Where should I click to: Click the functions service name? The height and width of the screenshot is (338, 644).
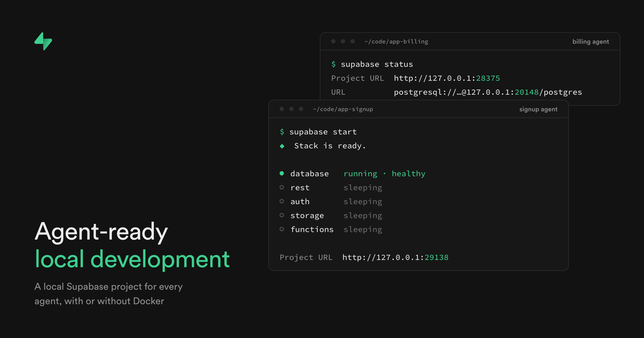click(312, 230)
